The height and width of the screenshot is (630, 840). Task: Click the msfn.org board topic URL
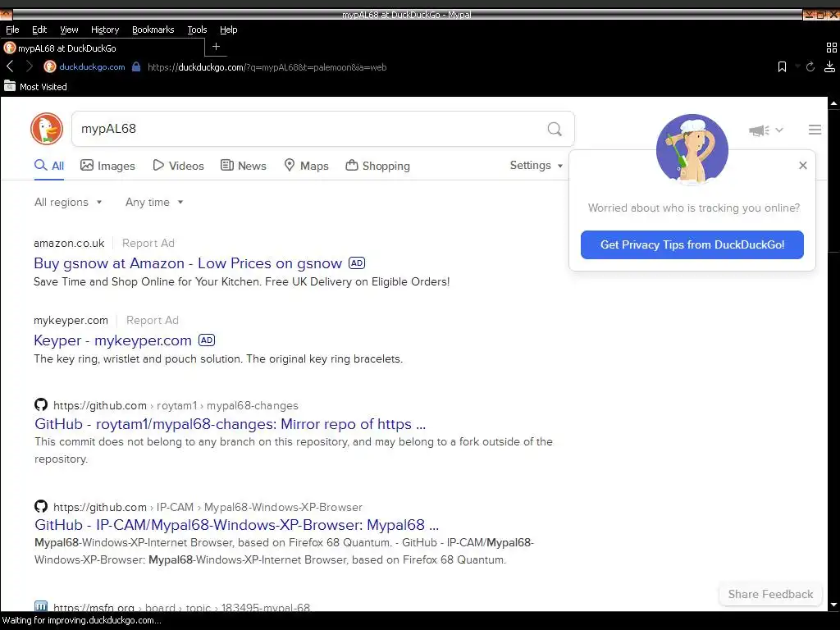point(181,608)
